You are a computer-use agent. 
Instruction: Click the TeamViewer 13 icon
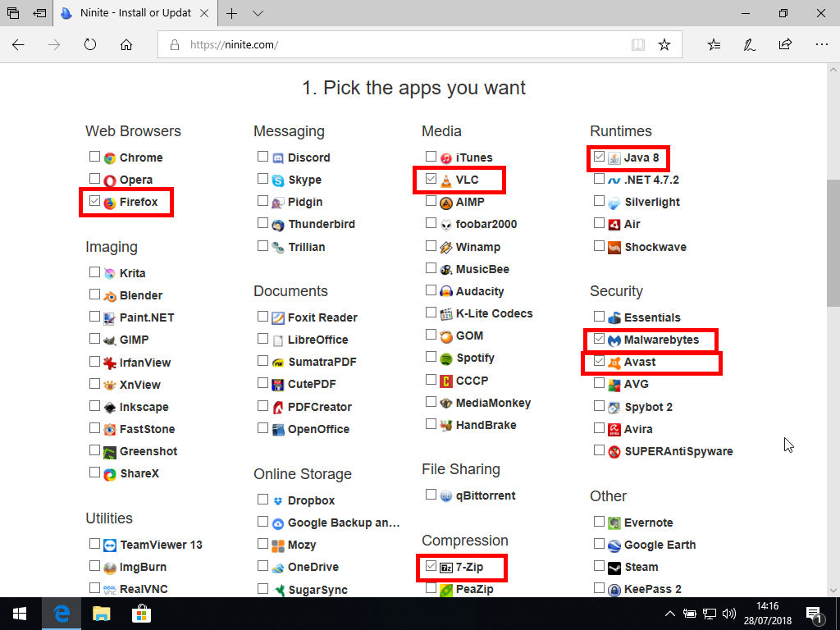coord(110,546)
